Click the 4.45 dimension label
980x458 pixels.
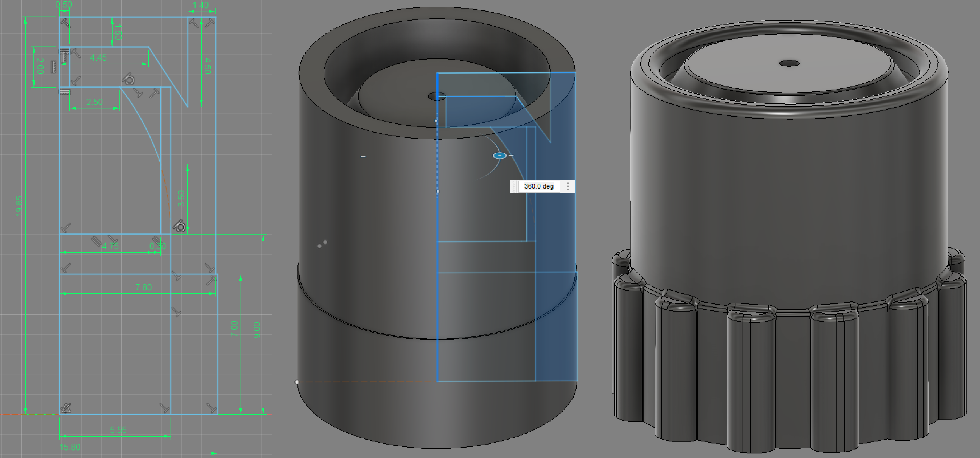[x=99, y=58]
